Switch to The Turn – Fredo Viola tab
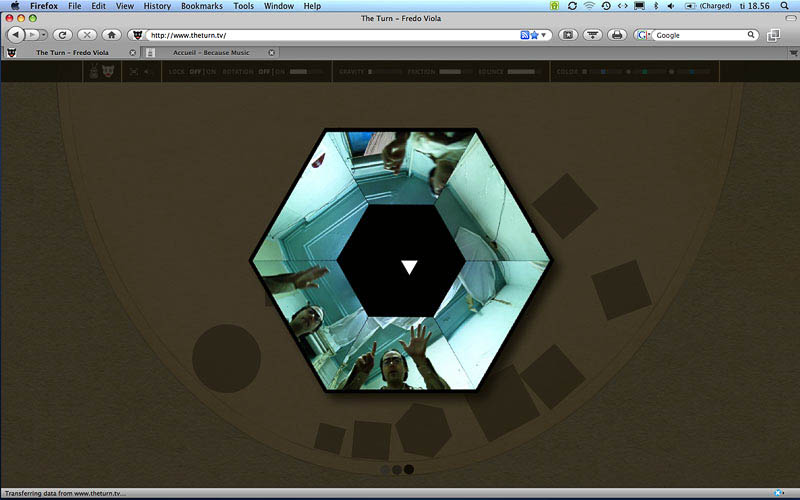 click(x=72, y=53)
